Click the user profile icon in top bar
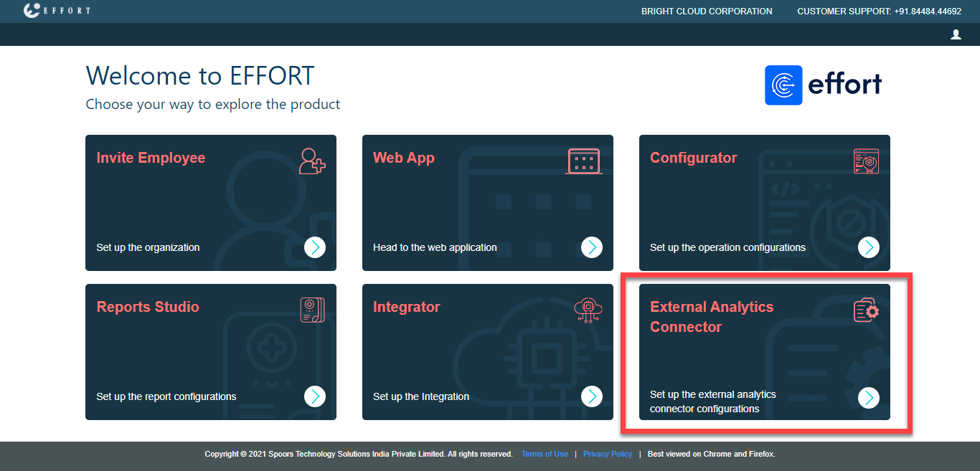The height and width of the screenshot is (471, 980). click(956, 34)
